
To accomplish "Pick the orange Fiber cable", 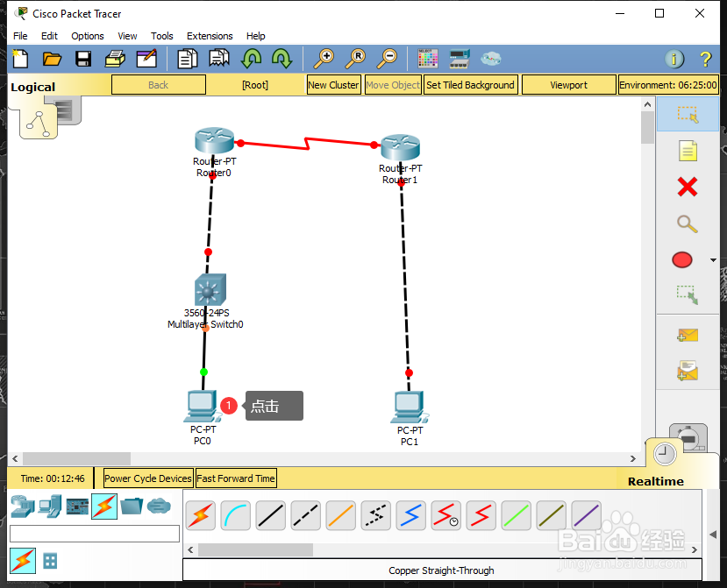I will pos(341,515).
